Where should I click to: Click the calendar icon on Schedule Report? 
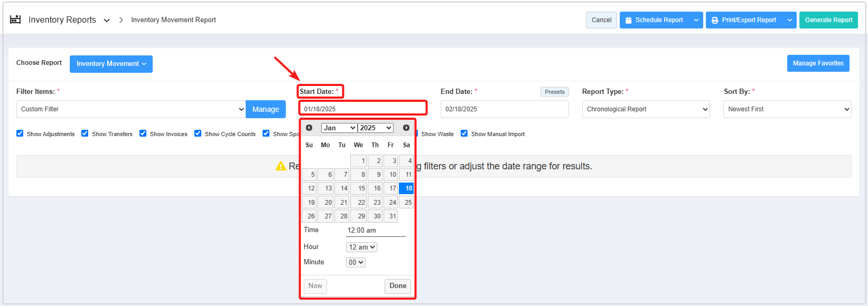[x=629, y=20]
